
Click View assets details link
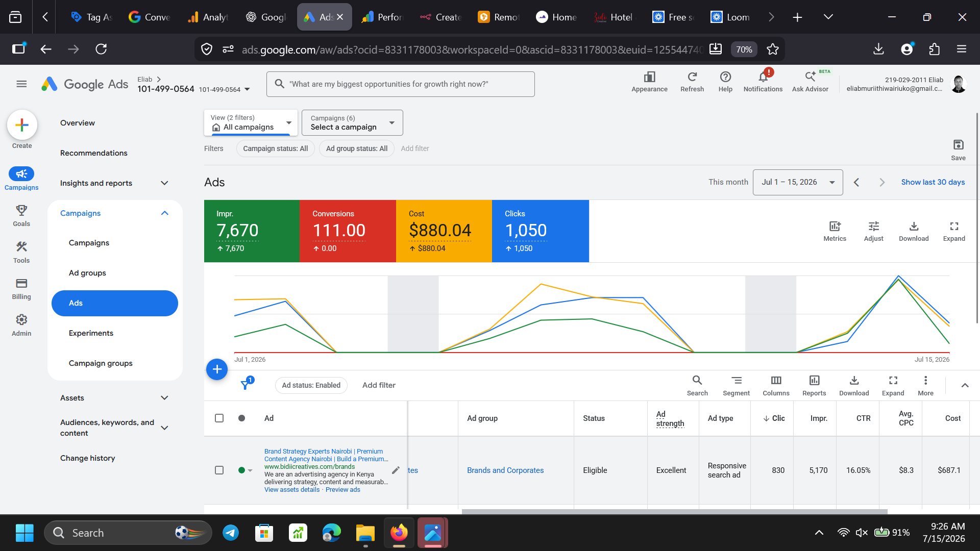[x=292, y=490]
